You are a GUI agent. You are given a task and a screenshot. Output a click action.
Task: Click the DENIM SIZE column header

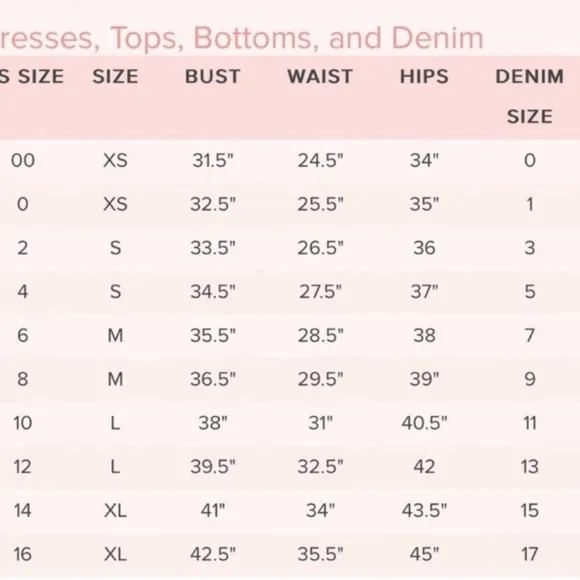click(x=530, y=97)
